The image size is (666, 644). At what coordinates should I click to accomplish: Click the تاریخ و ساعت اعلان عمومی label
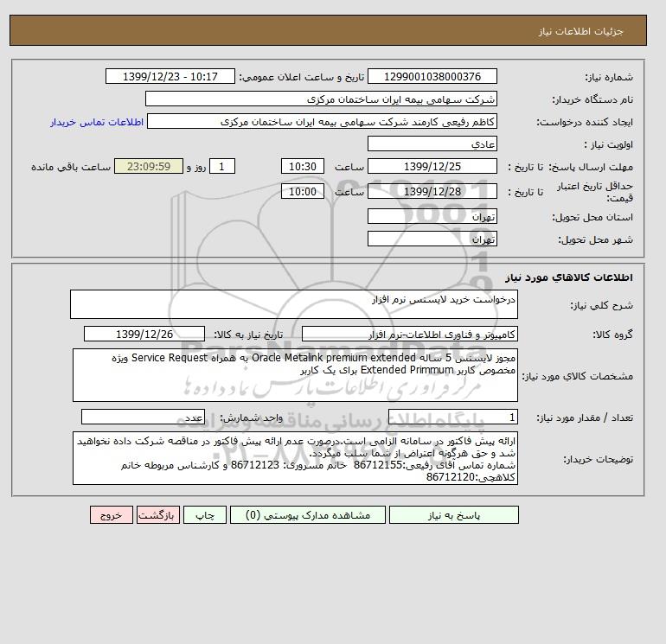(x=302, y=77)
